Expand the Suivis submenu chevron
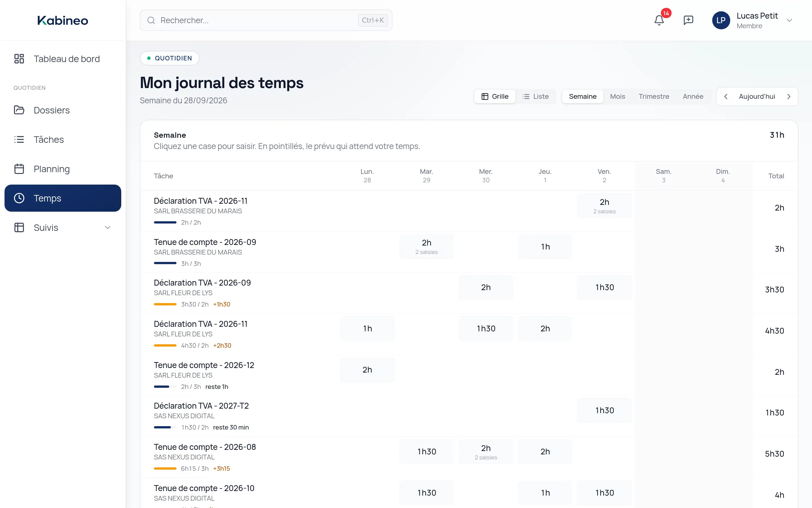 coord(108,227)
